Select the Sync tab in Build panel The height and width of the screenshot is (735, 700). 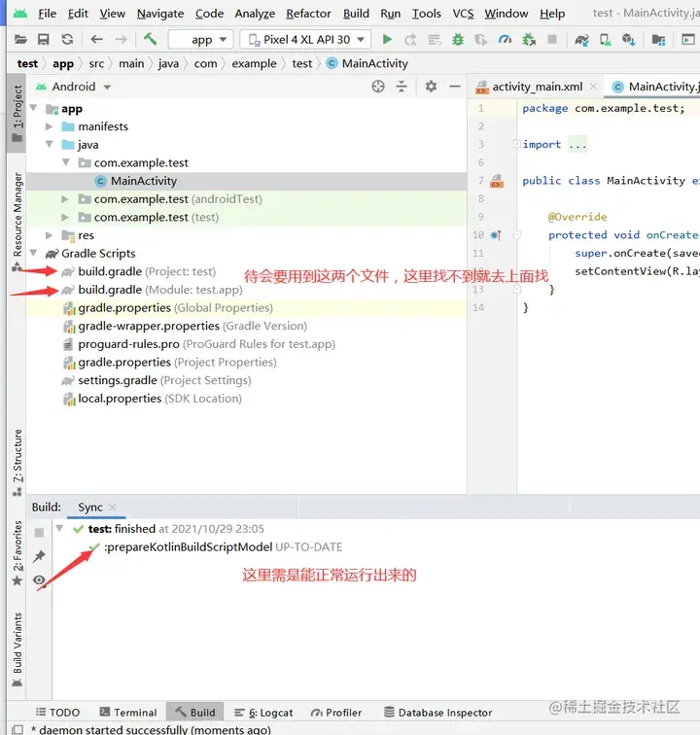click(x=90, y=507)
